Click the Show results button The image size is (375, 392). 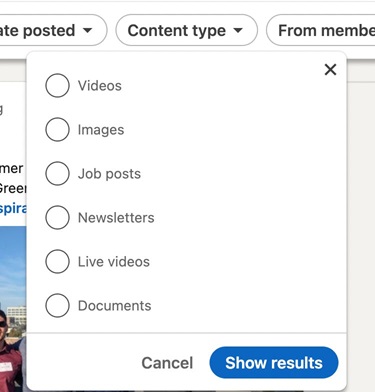point(274,363)
